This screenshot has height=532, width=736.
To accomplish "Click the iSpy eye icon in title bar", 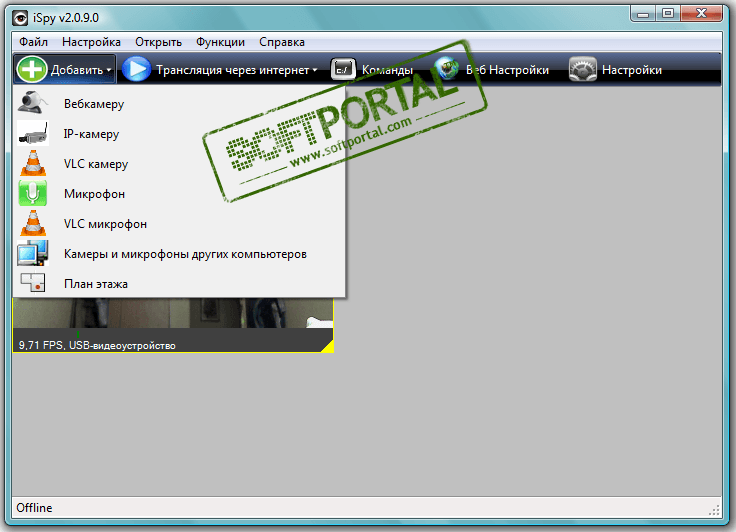I will point(20,18).
